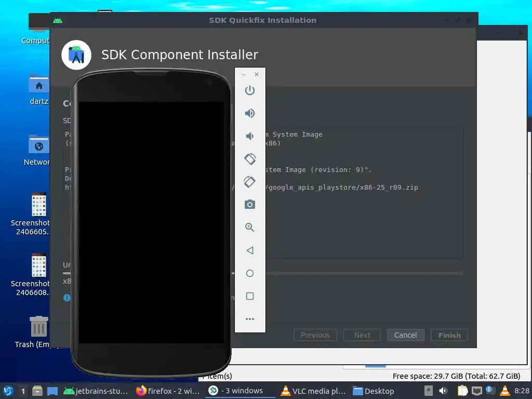Viewport: 532px width, 399px height.
Task: Click the emulator Back triangle icon
Action: tap(250, 250)
